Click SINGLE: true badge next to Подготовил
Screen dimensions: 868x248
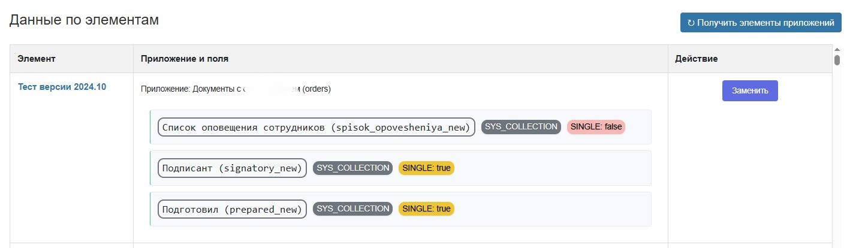point(426,208)
